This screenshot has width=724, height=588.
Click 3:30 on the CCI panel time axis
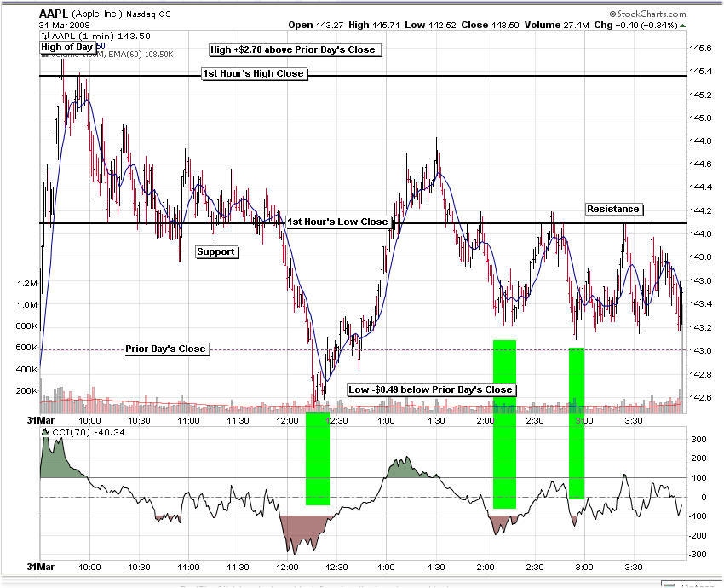(634, 568)
